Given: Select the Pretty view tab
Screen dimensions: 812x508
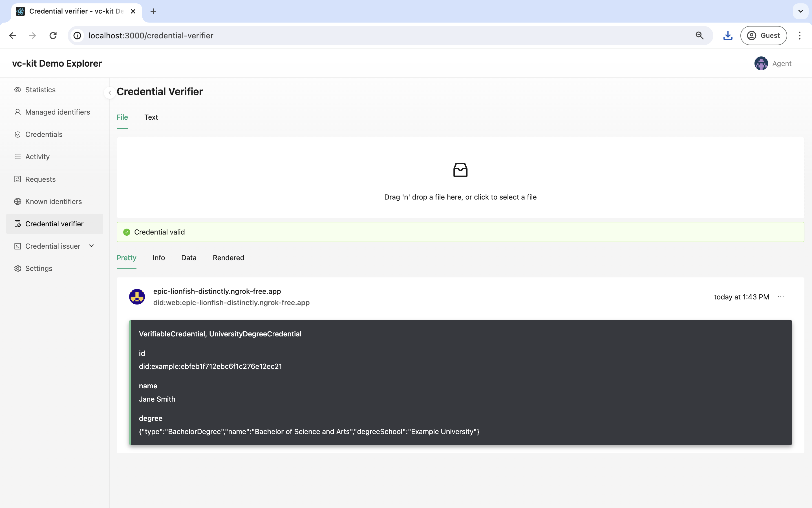Looking at the screenshot, I should [x=127, y=258].
